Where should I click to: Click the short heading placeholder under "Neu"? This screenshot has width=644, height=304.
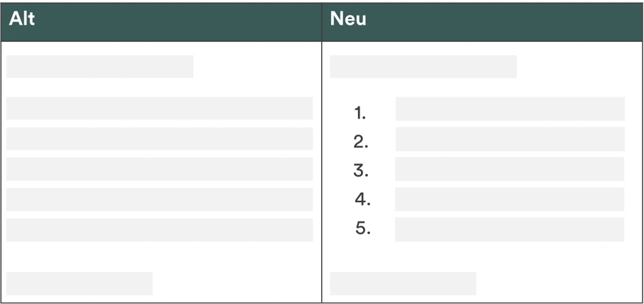(423, 66)
